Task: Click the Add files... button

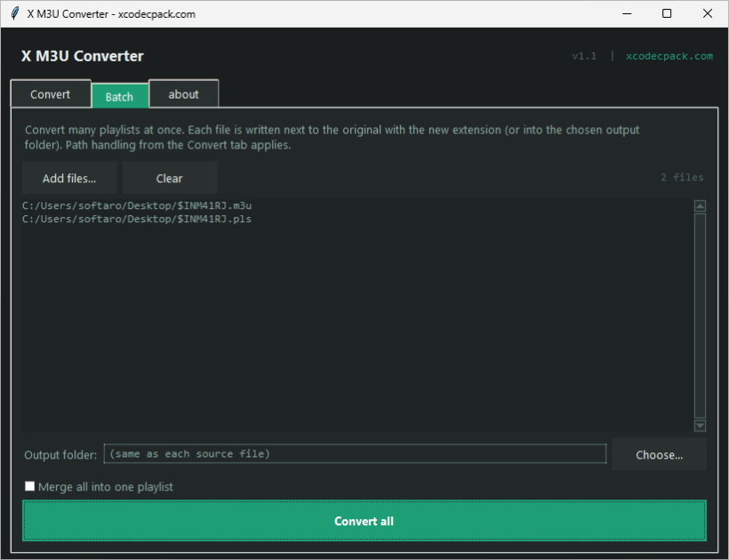Action: pos(69,178)
